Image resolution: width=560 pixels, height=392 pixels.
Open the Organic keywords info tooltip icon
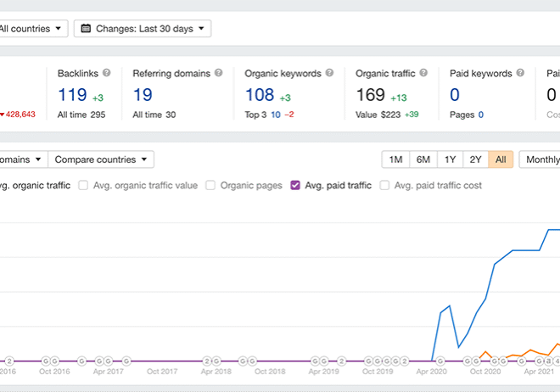coord(329,74)
